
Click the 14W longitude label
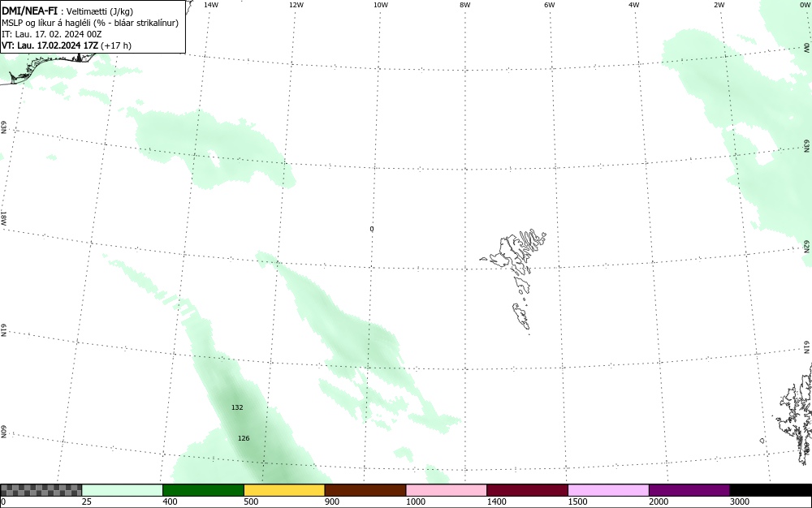211,5
